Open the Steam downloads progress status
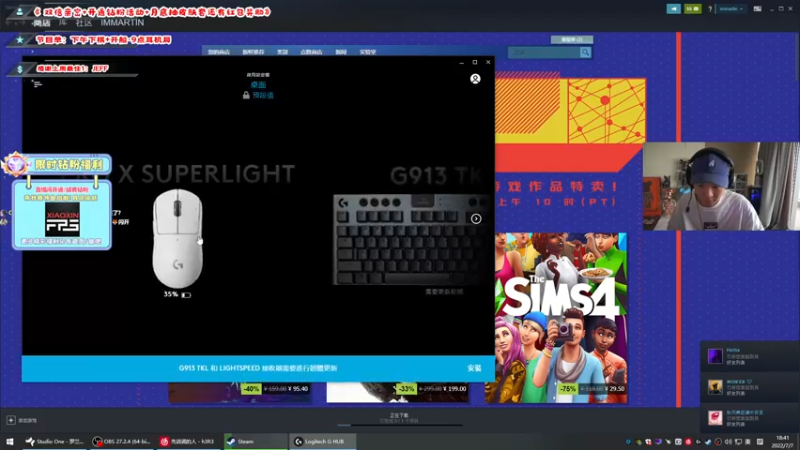800x450 pixels. [x=399, y=418]
